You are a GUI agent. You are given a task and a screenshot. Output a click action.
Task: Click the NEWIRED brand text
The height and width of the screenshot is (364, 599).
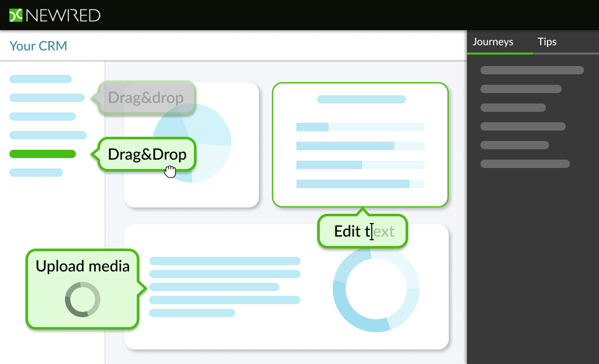pyautogui.click(x=63, y=15)
